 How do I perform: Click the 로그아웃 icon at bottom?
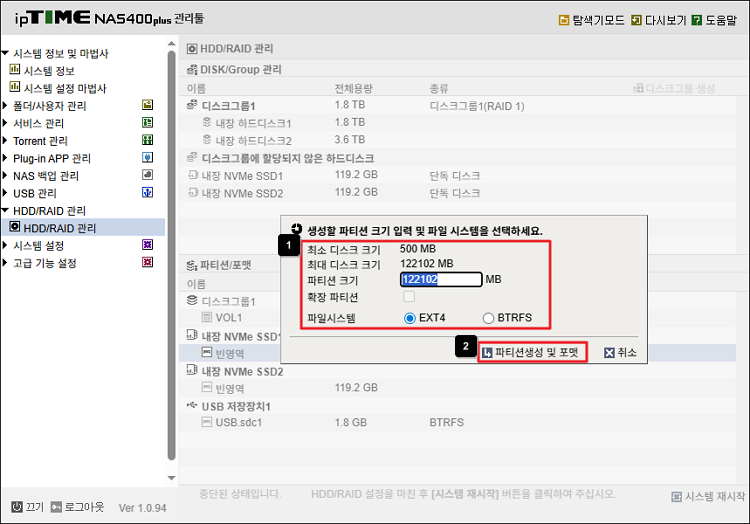click(x=57, y=507)
